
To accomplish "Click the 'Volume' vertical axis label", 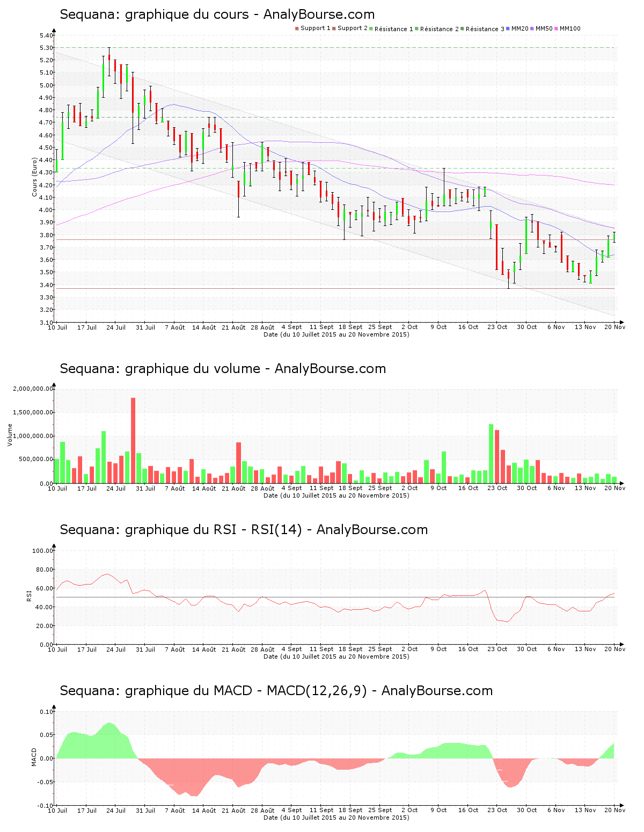I will click(x=10, y=435).
